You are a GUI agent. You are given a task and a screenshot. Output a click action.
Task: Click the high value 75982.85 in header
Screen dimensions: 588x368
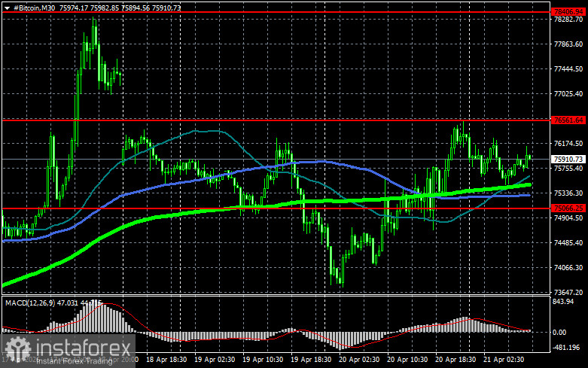click(105, 8)
